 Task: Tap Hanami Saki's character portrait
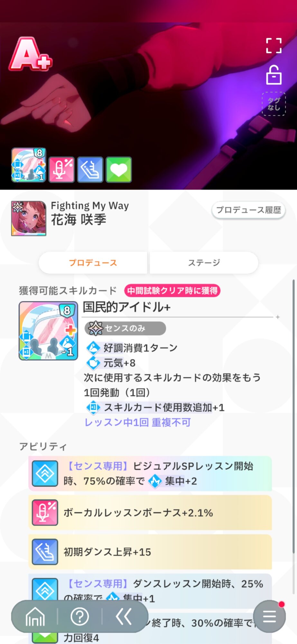29,218
